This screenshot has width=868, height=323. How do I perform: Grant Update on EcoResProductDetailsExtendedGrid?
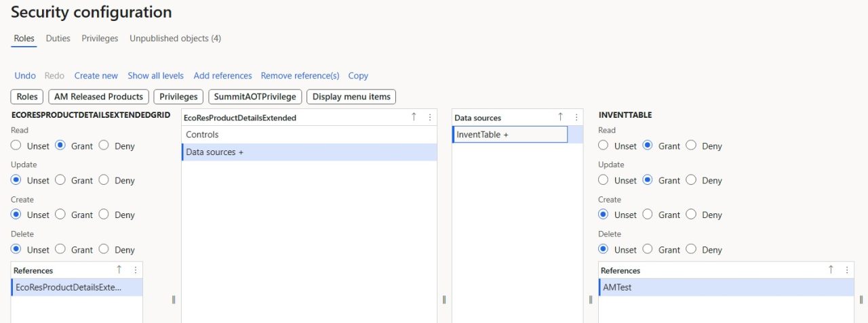pyautogui.click(x=60, y=180)
